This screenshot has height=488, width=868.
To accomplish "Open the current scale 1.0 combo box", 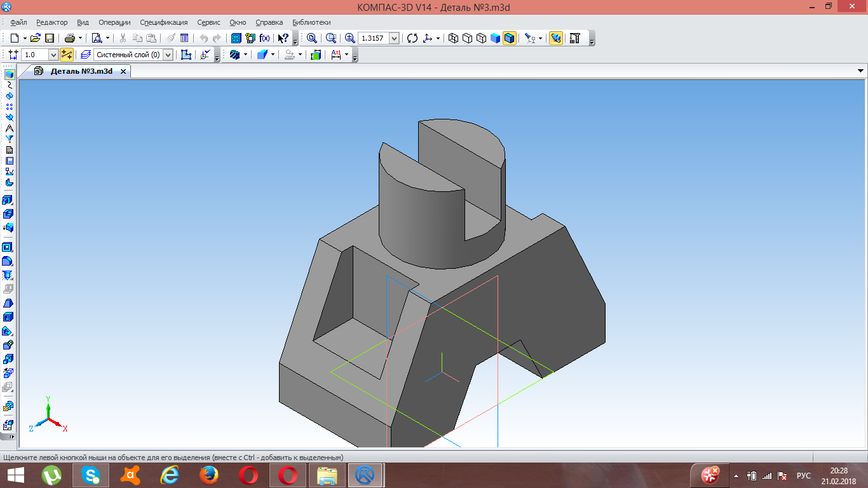I will pos(39,55).
